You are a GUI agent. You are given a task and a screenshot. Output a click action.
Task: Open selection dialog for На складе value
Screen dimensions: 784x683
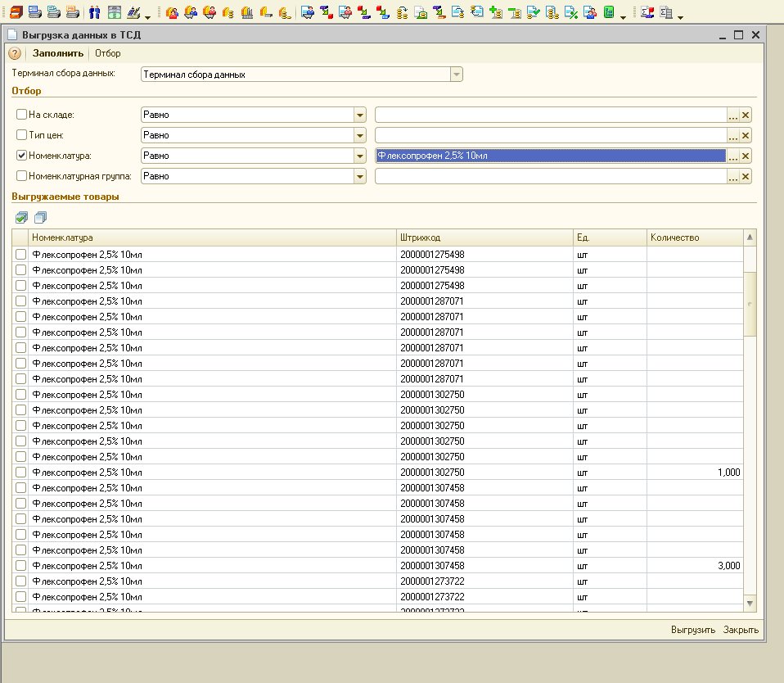pos(733,115)
